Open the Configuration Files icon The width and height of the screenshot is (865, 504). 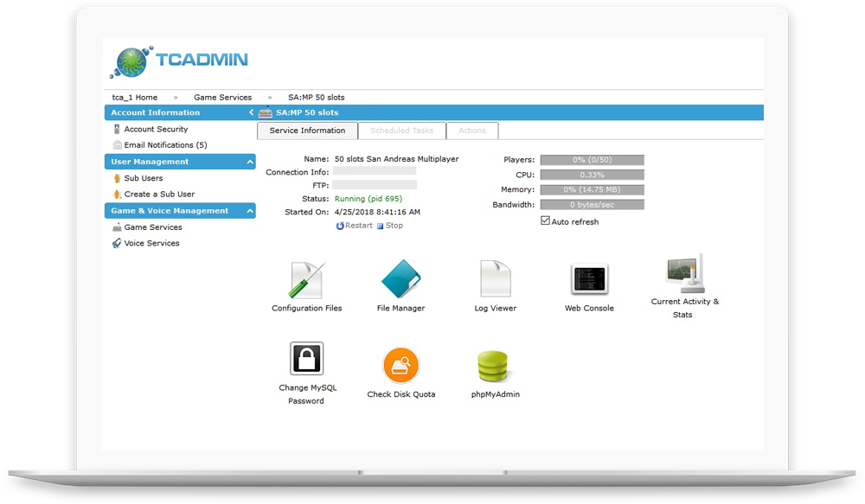click(307, 280)
